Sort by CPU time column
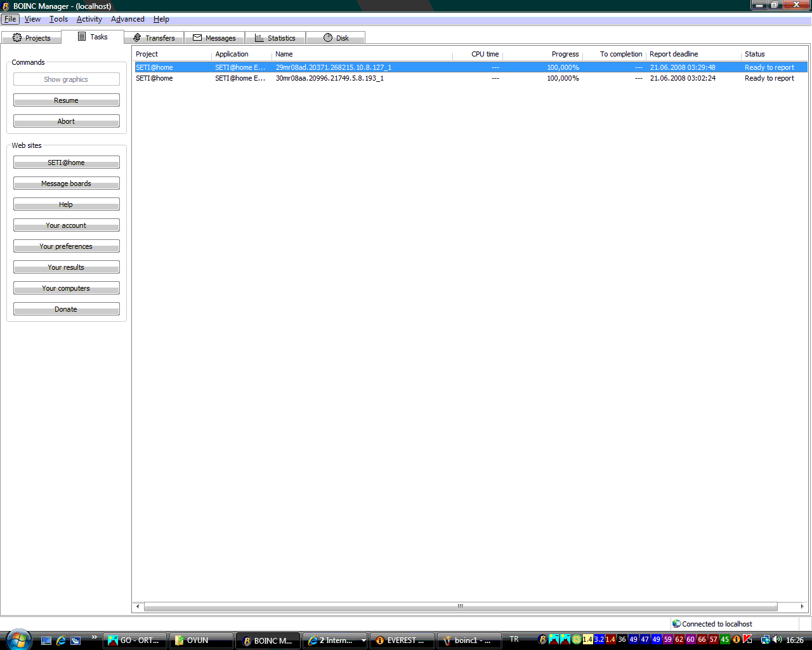 [x=478, y=54]
